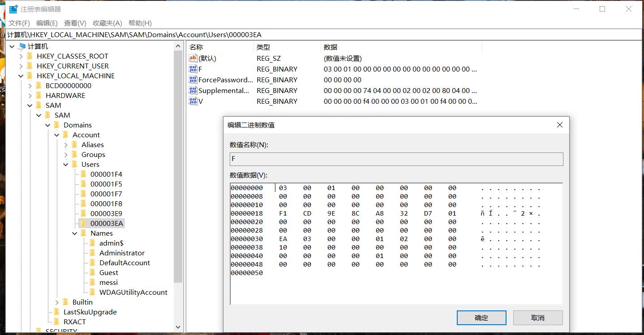Select the 000003EA key
The height and width of the screenshot is (335, 644).
click(x=107, y=223)
